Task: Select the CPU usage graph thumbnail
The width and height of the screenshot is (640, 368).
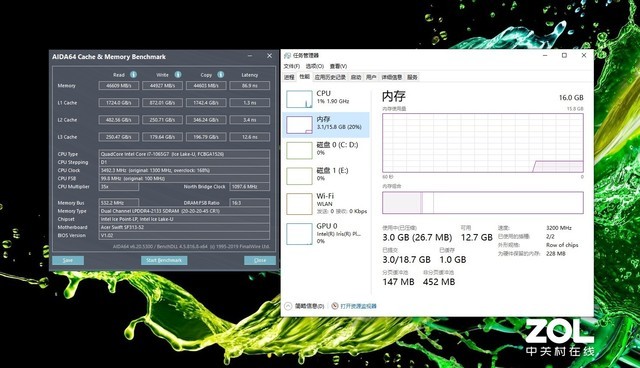Action: [x=299, y=99]
